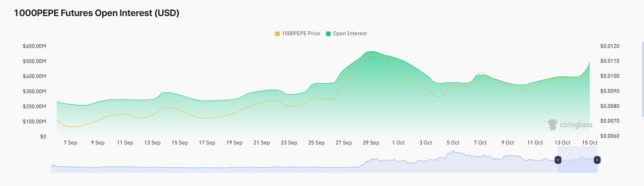Click the 11 Oct date label
This screenshot has width=644, height=186.
(535, 143)
